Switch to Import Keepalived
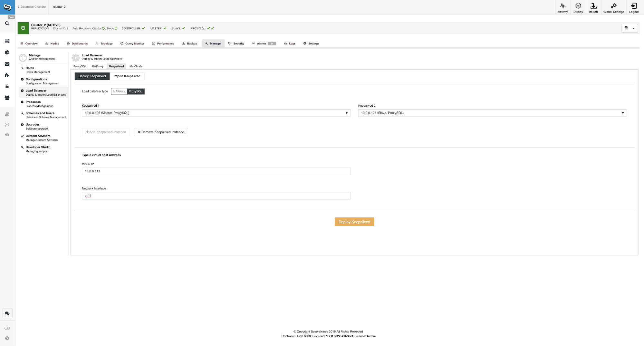Screen dimensions: 644x346 [x=127, y=76]
